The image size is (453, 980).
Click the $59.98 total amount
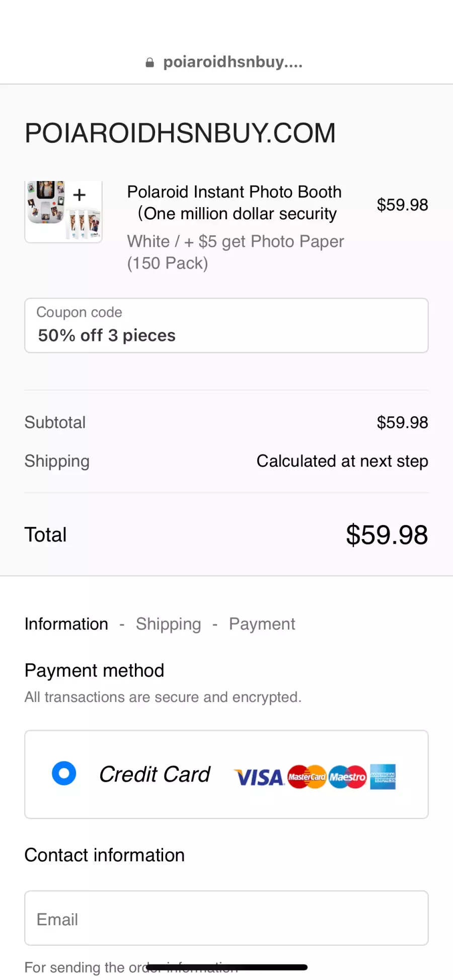tap(387, 535)
